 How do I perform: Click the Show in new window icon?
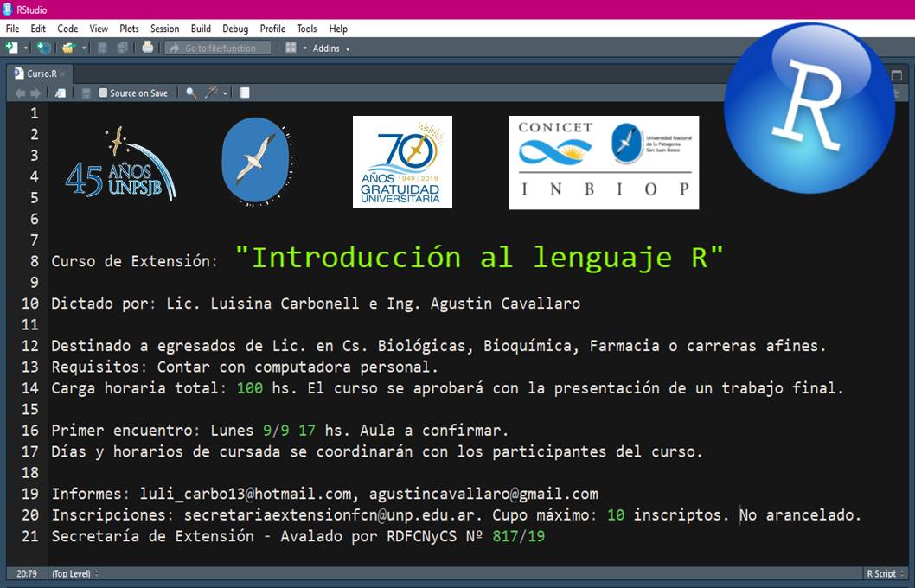pyautogui.click(x=61, y=93)
